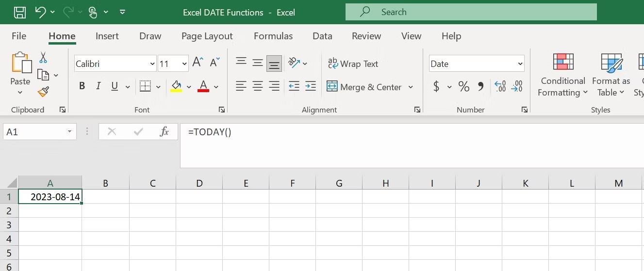This screenshot has width=644, height=271.
Task: Center text horizontally
Action: 258,86
